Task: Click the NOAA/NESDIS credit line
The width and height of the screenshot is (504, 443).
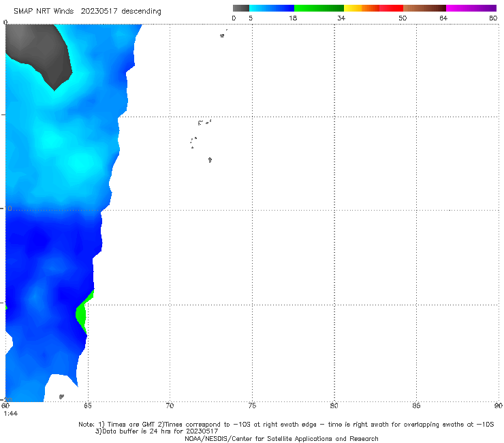Action: [x=281, y=439]
